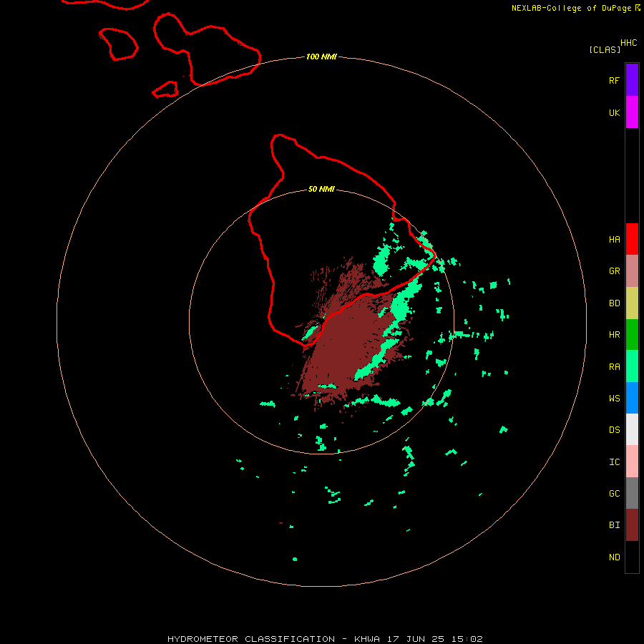The width and height of the screenshot is (644, 644).
Task: Select the BD yellow legend swatch
Action: (632, 303)
